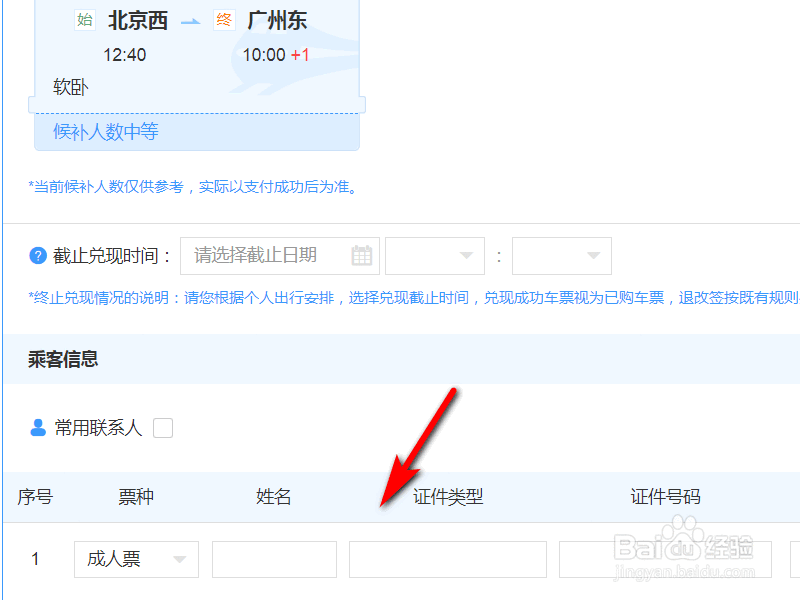Click the 终 terminal station badge
This screenshot has width=800, height=600.
pos(224,20)
